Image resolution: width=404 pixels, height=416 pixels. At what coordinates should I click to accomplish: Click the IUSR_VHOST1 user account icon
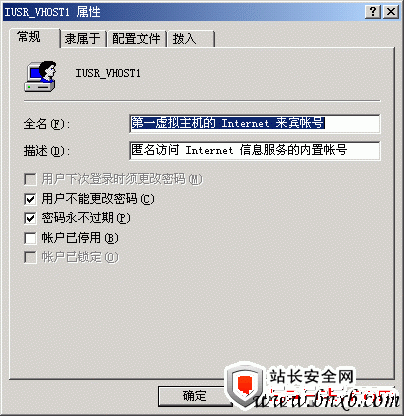coord(40,76)
